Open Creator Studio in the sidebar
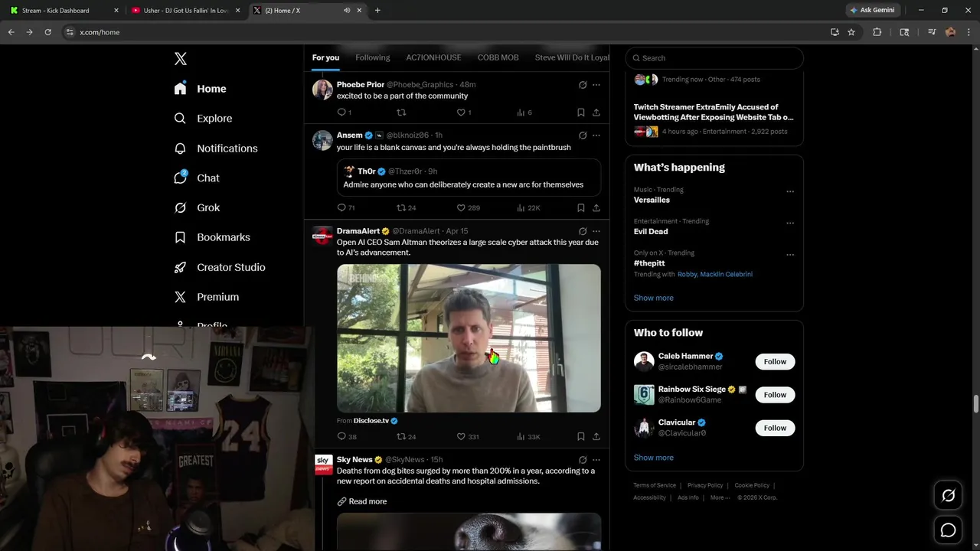This screenshot has width=980, height=551. tap(220, 267)
